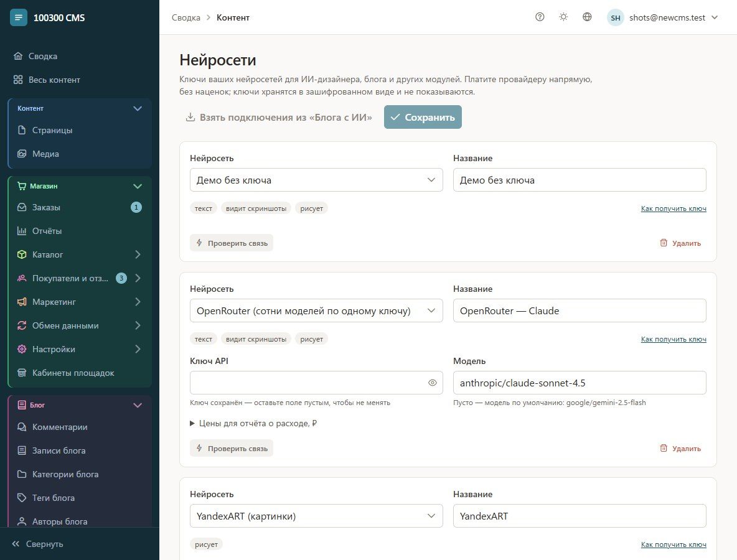Go to Медиа in the sidebar
Screen dimensions: 737x560
(x=80, y=154)
